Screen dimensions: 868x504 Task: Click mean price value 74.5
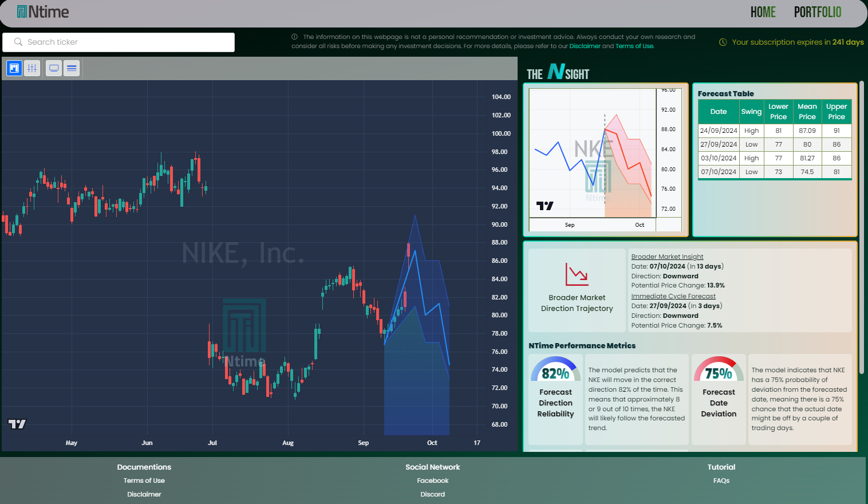pos(807,172)
